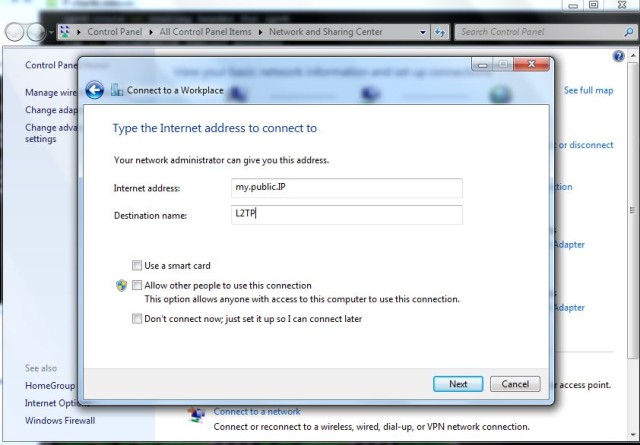Viewport: 640px width, 445px height.
Task: Click the Control Panel icon in the address bar
Action: (65, 31)
